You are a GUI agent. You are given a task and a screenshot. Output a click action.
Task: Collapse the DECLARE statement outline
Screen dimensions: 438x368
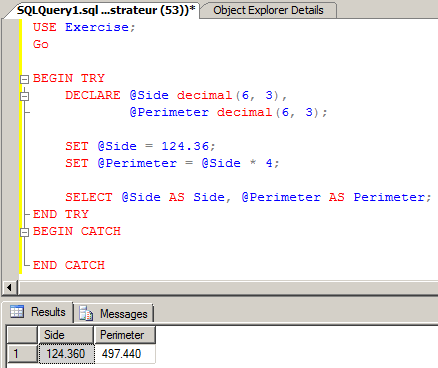pos(24,96)
